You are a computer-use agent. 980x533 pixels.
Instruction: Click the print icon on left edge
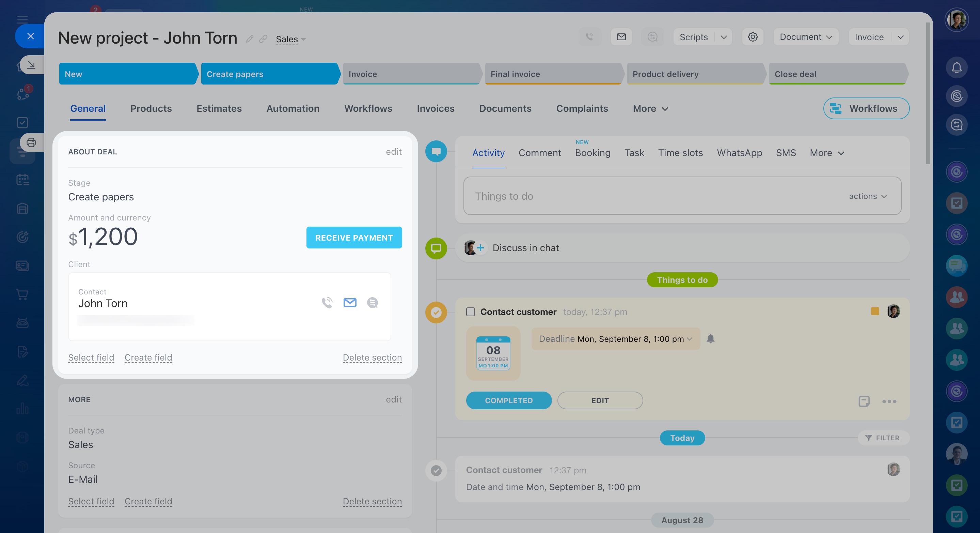point(31,142)
